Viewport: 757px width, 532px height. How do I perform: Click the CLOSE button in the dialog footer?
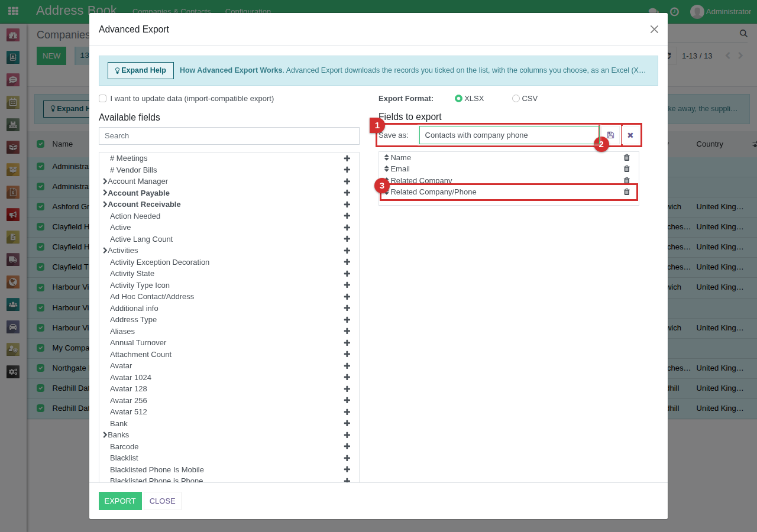click(163, 501)
